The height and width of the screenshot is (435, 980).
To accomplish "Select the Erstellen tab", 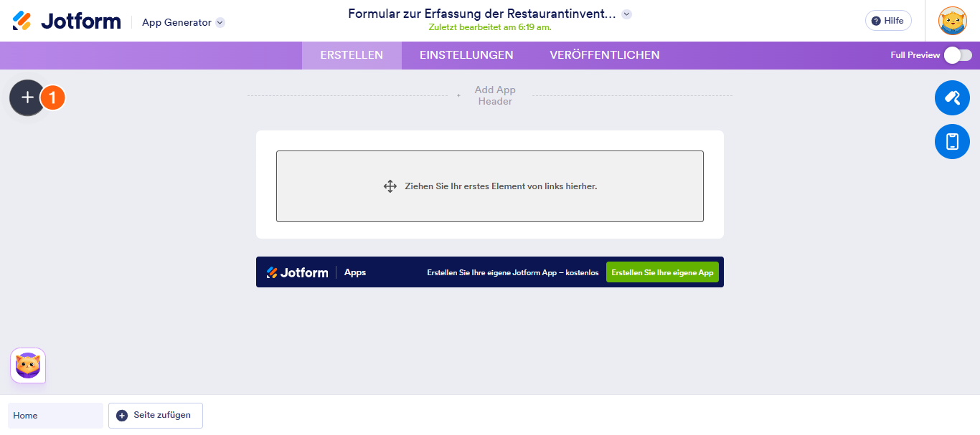I will point(352,55).
